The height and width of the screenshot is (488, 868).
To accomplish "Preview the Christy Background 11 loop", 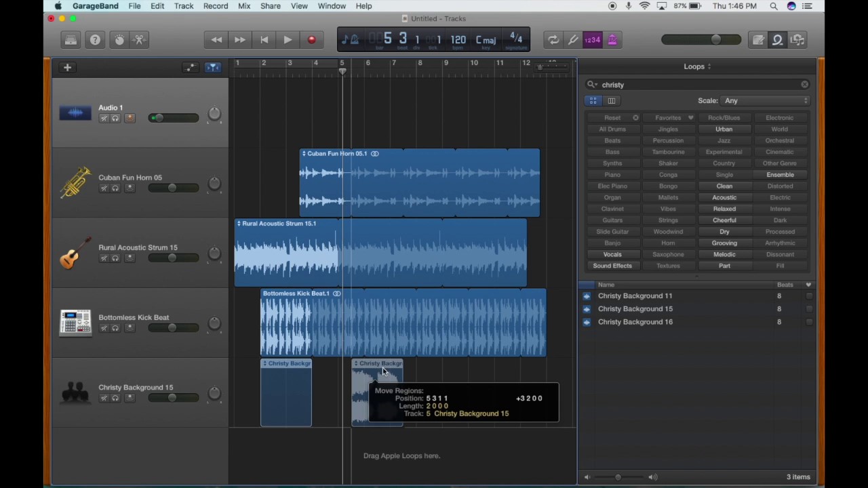I will click(587, 296).
